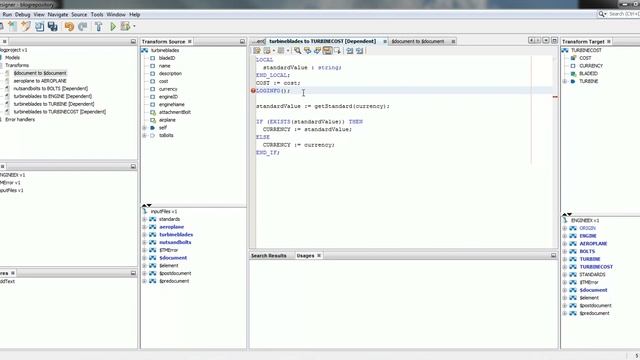The height and width of the screenshot is (360, 640).
Task: Expand the TURBINE node in Transform Target
Action: tap(565, 81)
